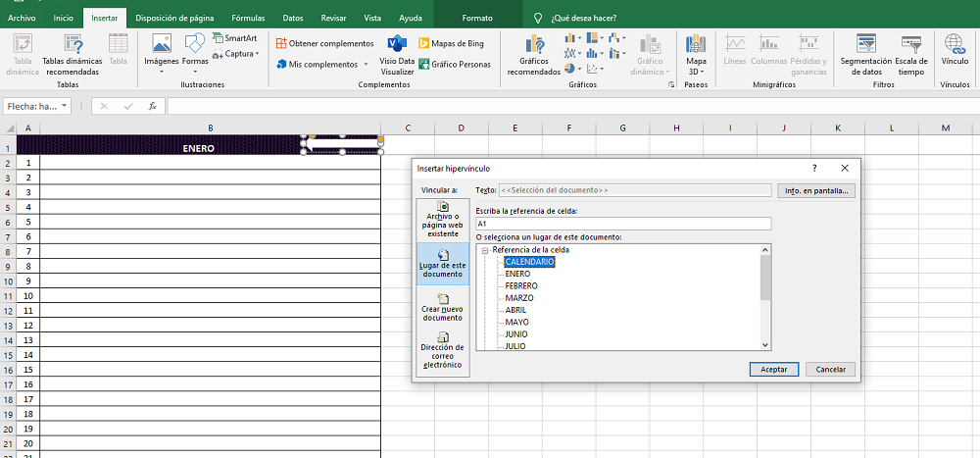Screen dimensions: 980x458
Task: Insert a hierarchy treemap chart
Action: (595, 38)
